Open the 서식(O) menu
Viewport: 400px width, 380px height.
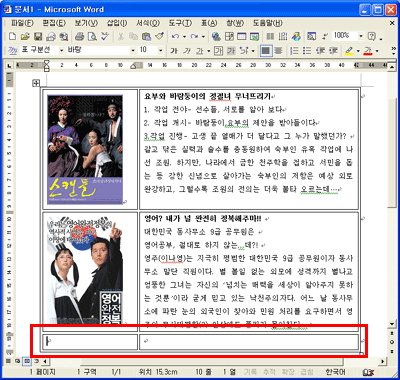pos(148,23)
